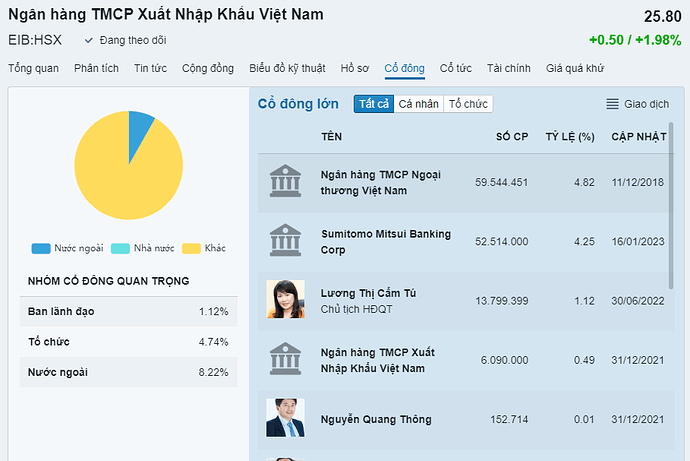Open the Sumitomo Mitsui Banking Corp link
This screenshot has height=461, width=690.
point(385,241)
